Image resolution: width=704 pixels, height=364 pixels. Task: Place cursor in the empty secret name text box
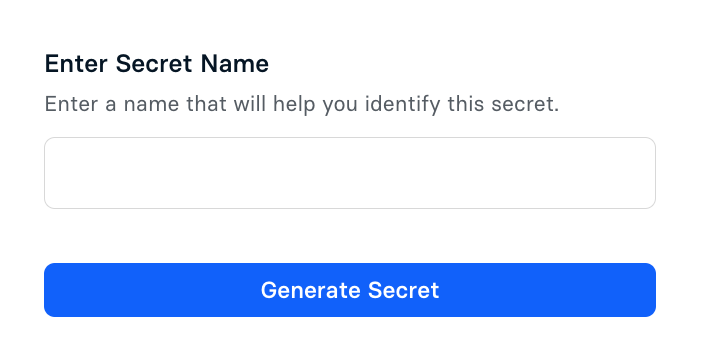(350, 173)
